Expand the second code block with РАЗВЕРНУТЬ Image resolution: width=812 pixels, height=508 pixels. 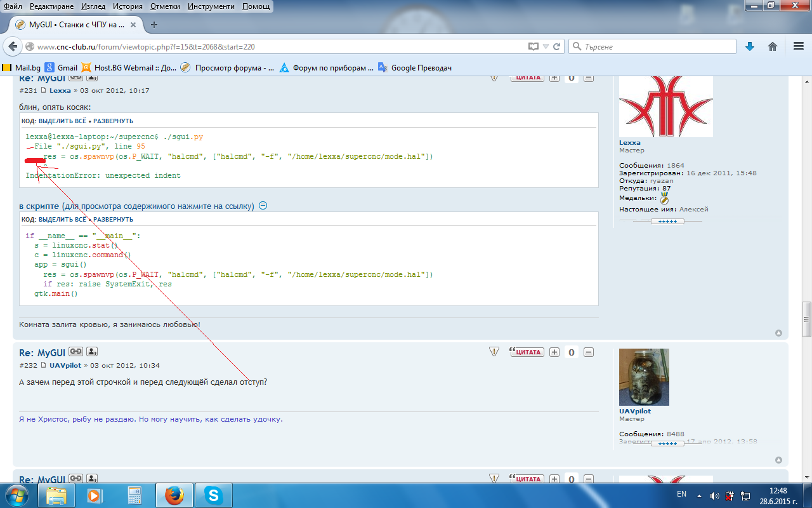(x=113, y=219)
